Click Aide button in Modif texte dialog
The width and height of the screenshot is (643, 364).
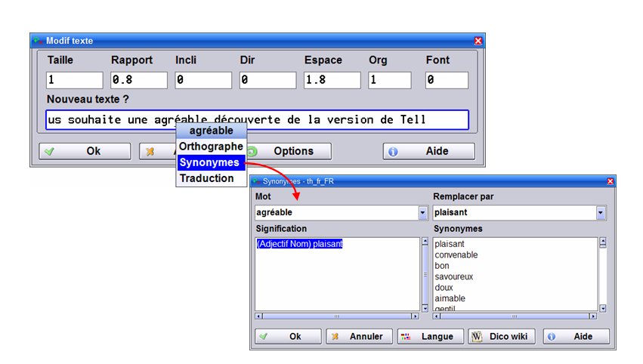tap(429, 151)
